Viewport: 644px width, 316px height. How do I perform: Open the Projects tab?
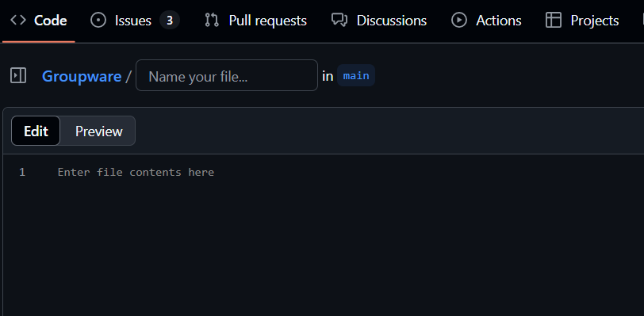582,21
